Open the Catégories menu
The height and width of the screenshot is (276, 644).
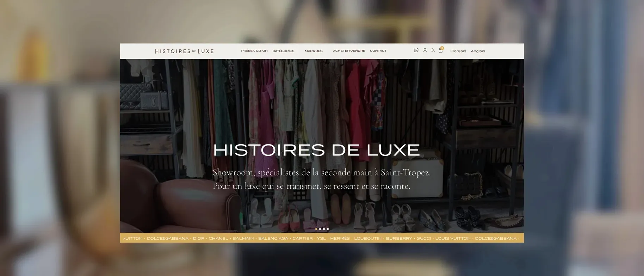(x=283, y=51)
